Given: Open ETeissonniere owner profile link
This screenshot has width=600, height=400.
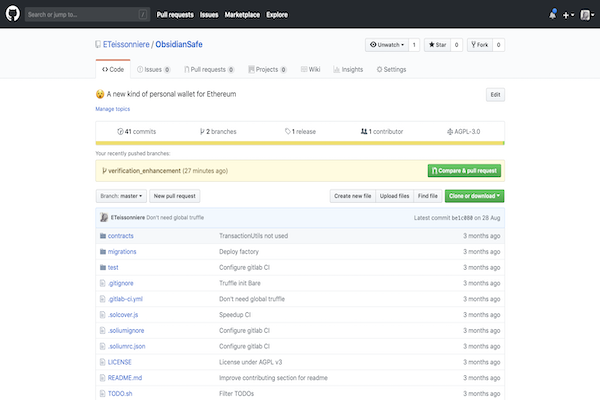Looking at the screenshot, I should (x=126, y=44).
